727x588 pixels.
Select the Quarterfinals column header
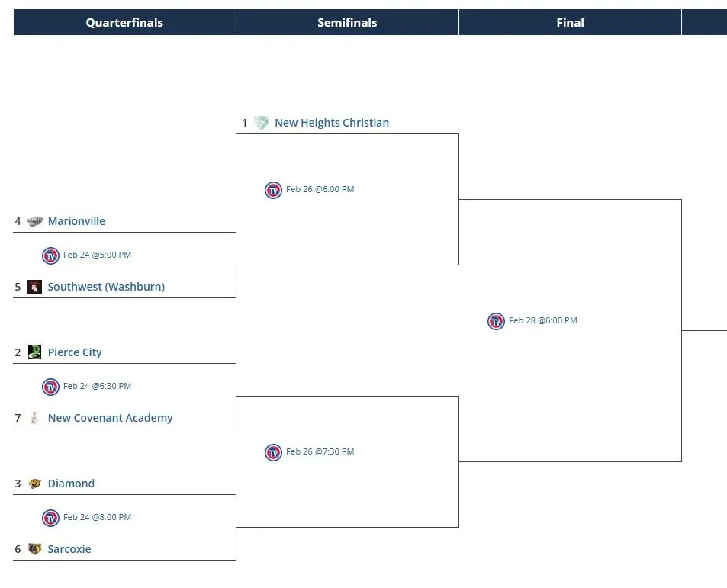click(124, 23)
